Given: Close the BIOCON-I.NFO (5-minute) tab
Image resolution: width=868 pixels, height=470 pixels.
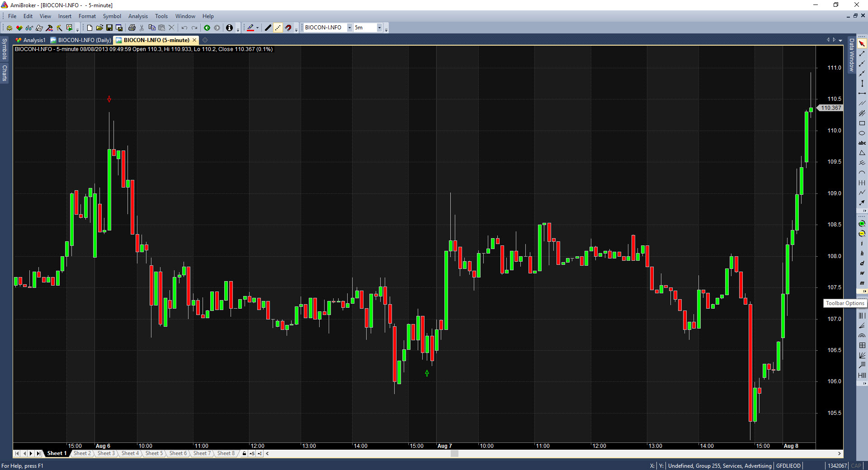Looking at the screenshot, I should pos(194,40).
